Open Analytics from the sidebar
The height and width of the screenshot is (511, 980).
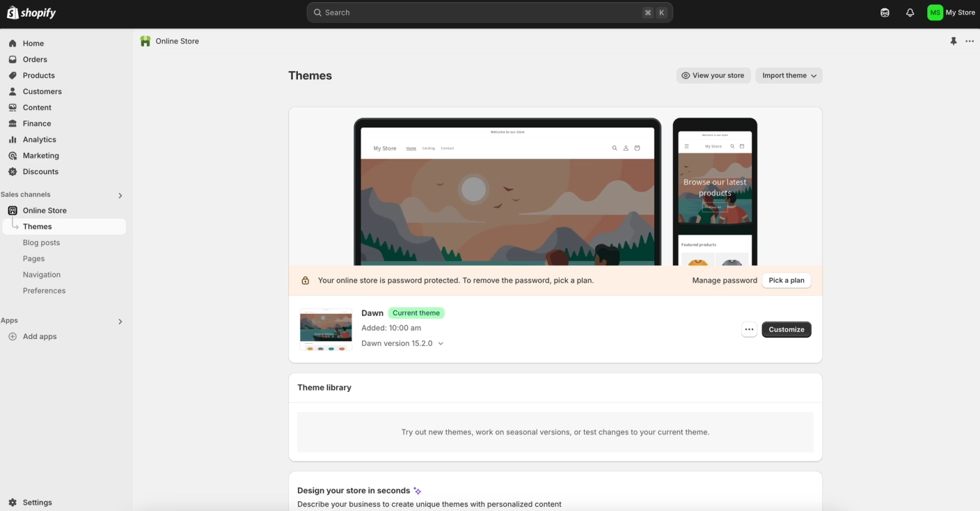click(39, 139)
